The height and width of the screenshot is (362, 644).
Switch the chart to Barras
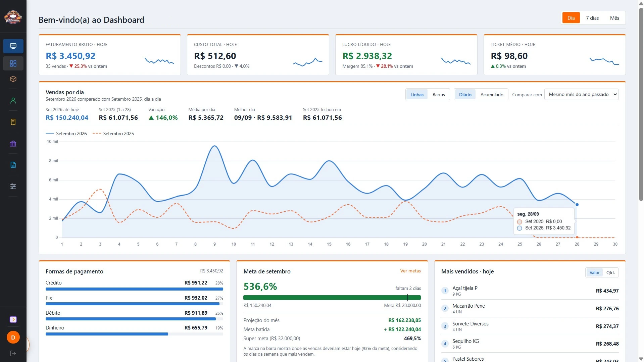439,95
